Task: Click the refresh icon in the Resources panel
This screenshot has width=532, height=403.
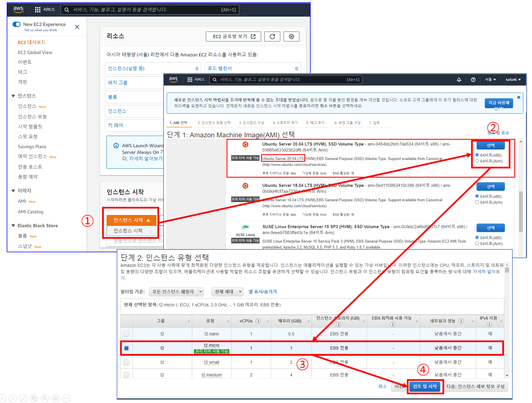Action: click(272, 36)
